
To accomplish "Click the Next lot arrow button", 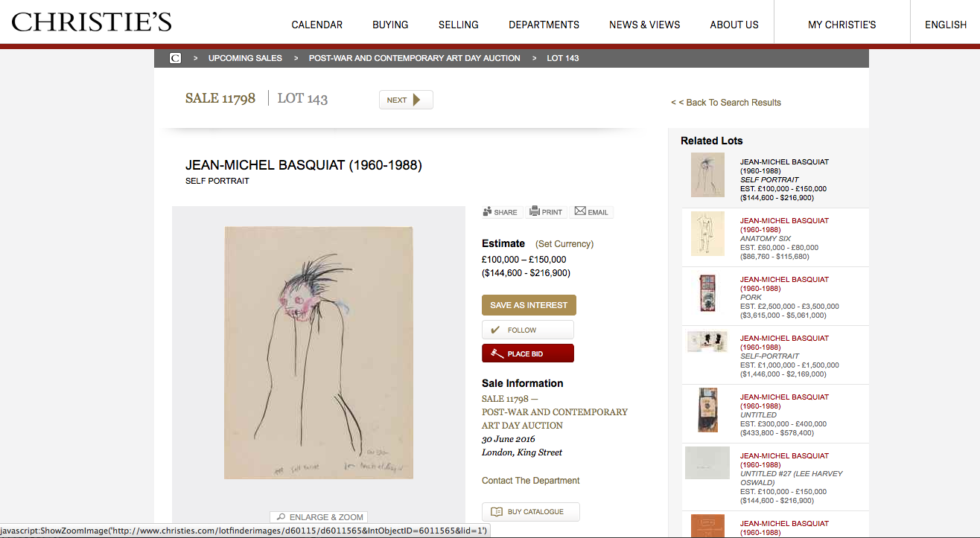I will (x=406, y=100).
